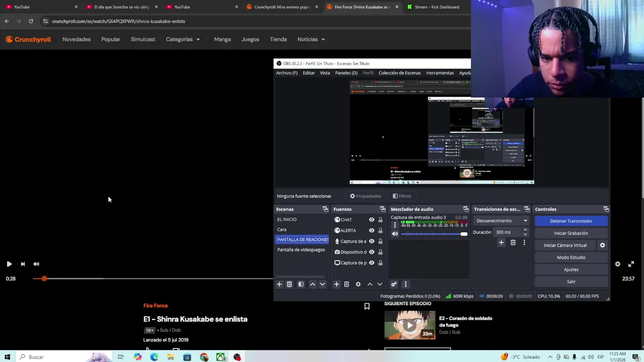Open scene filters icon in Escenas
This screenshot has width=644, height=362.
pos(301,285)
